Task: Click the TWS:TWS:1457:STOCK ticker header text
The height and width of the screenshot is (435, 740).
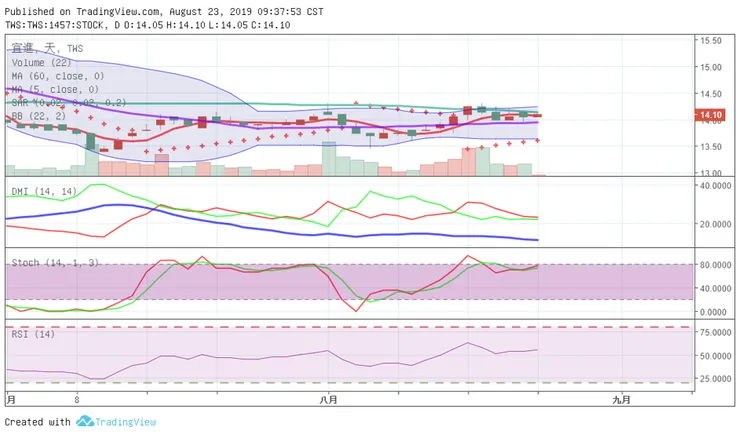Action: coord(54,25)
